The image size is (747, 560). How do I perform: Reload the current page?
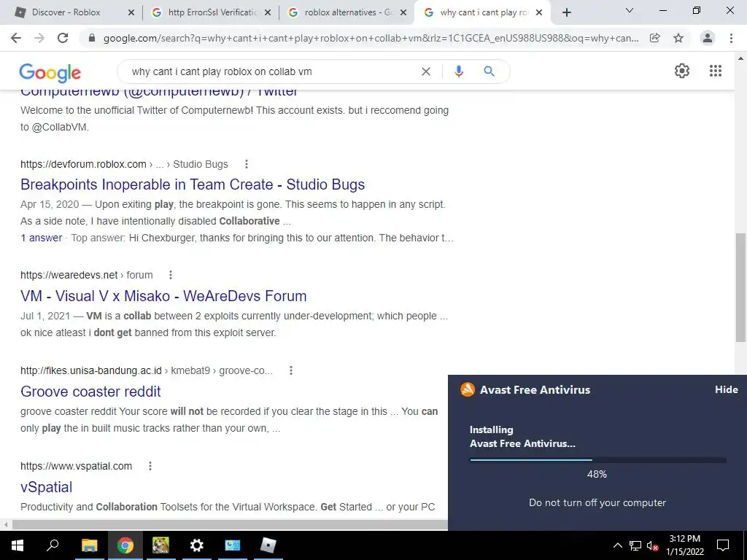63,38
